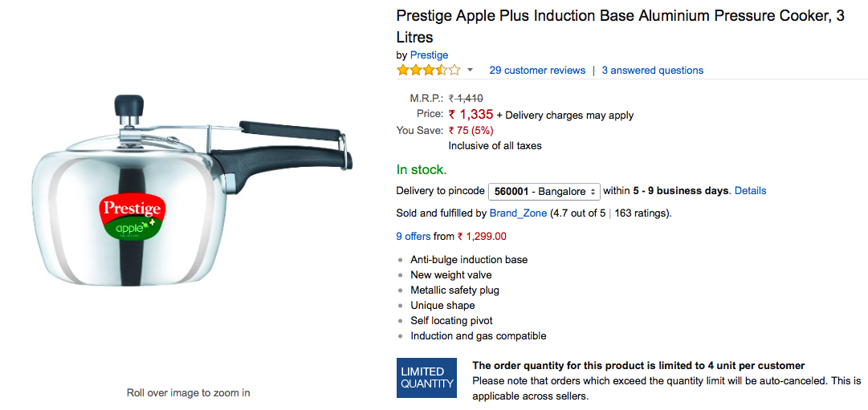Click the Roll over image to zoom text
This screenshot has height=410, width=868.
188,393
